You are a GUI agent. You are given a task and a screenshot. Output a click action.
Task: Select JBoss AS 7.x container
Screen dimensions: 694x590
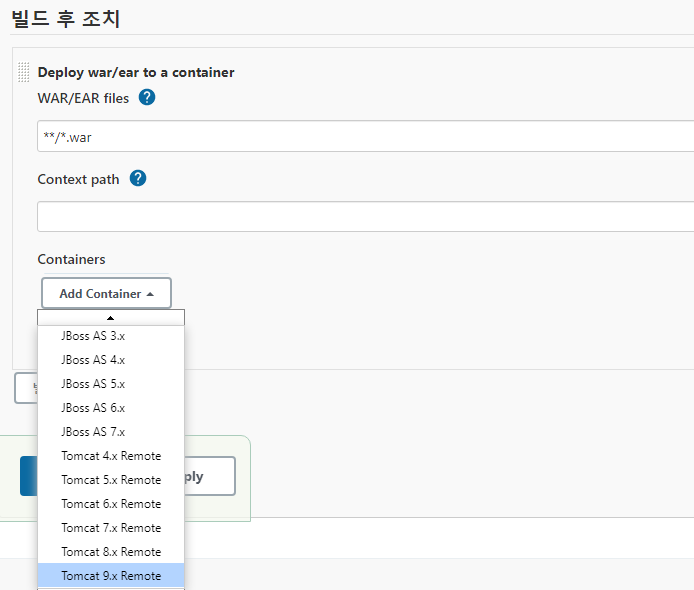pos(111,432)
